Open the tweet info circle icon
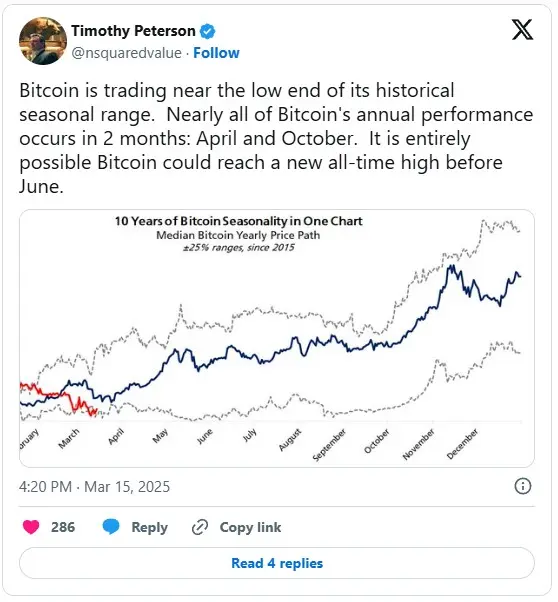This screenshot has height=602, width=558. coord(523,486)
